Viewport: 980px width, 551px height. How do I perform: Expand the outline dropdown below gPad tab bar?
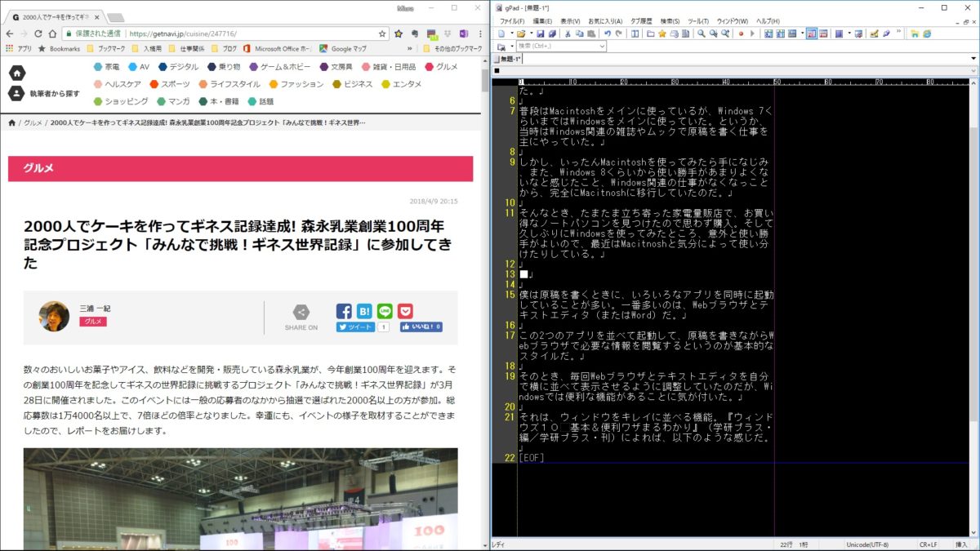point(973,71)
